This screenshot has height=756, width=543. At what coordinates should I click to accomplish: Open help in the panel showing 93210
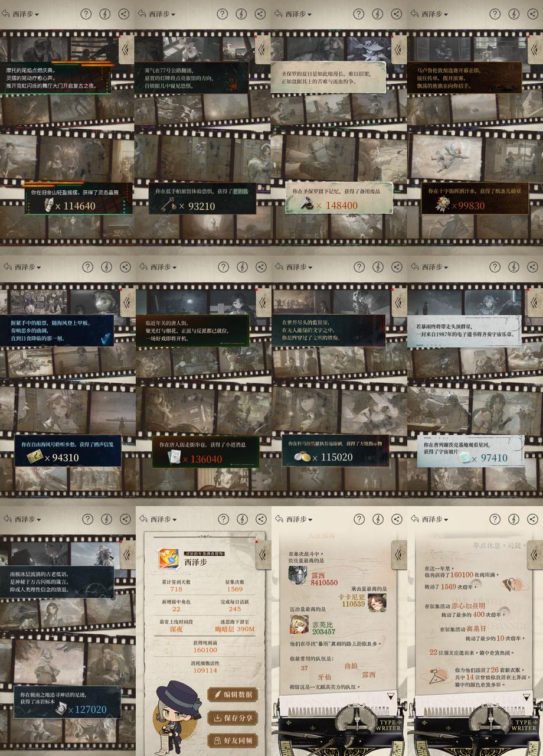coord(223,14)
